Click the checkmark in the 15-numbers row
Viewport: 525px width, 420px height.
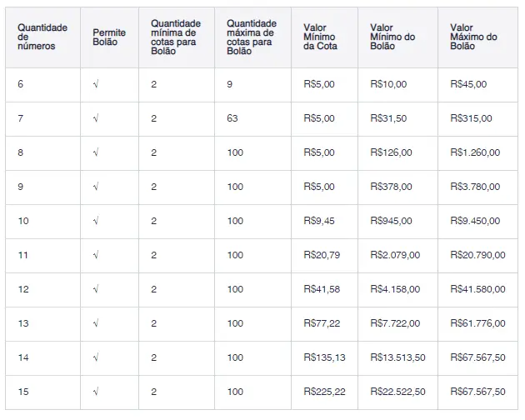click(x=96, y=392)
